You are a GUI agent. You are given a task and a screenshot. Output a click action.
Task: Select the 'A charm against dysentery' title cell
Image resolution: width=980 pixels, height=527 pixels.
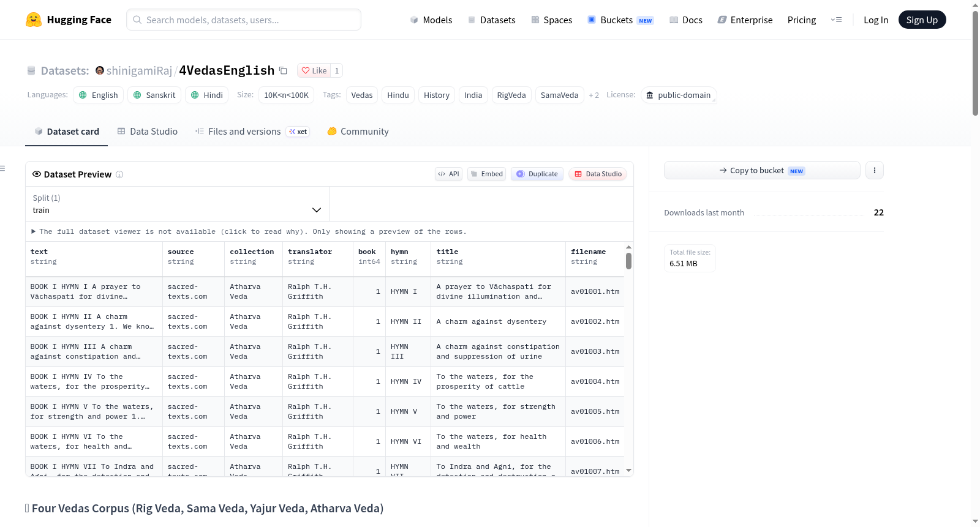[x=499, y=321]
